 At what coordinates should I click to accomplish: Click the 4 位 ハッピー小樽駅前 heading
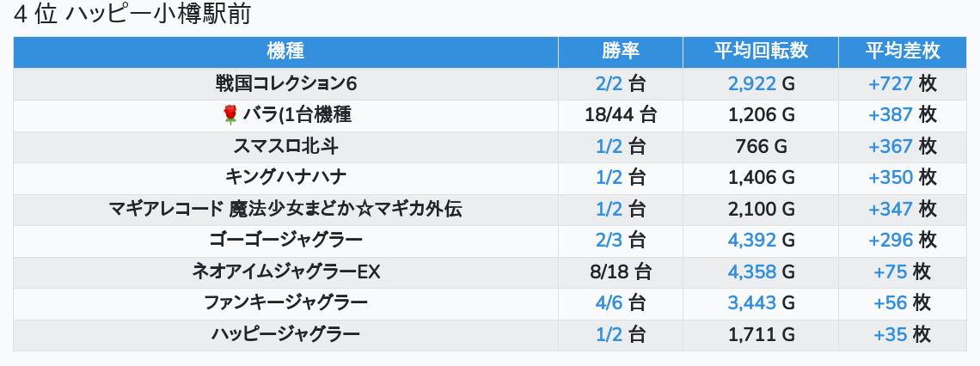pyautogui.click(x=132, y=15)
